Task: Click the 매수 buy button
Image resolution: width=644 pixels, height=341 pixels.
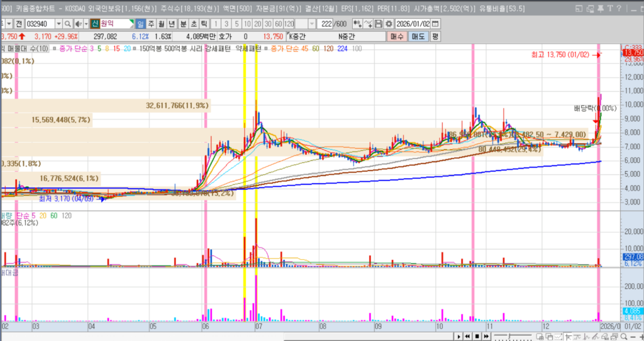Action: 397,36
